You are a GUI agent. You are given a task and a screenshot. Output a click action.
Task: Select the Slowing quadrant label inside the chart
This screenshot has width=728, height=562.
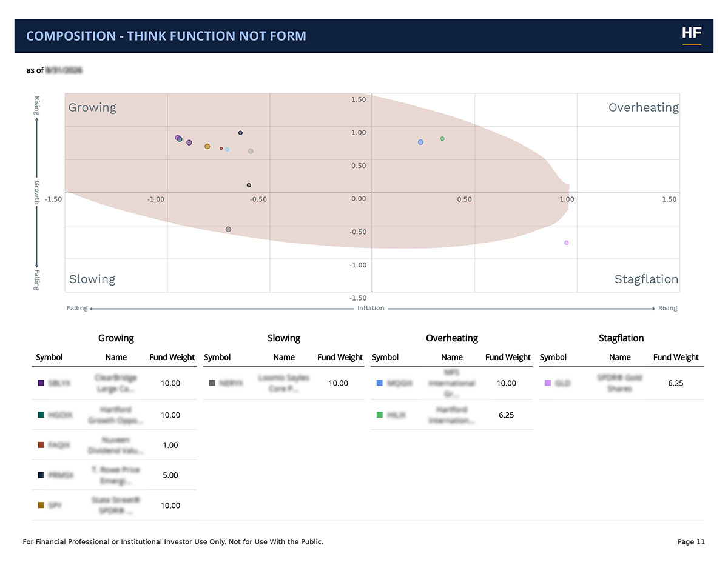point(92,279)
